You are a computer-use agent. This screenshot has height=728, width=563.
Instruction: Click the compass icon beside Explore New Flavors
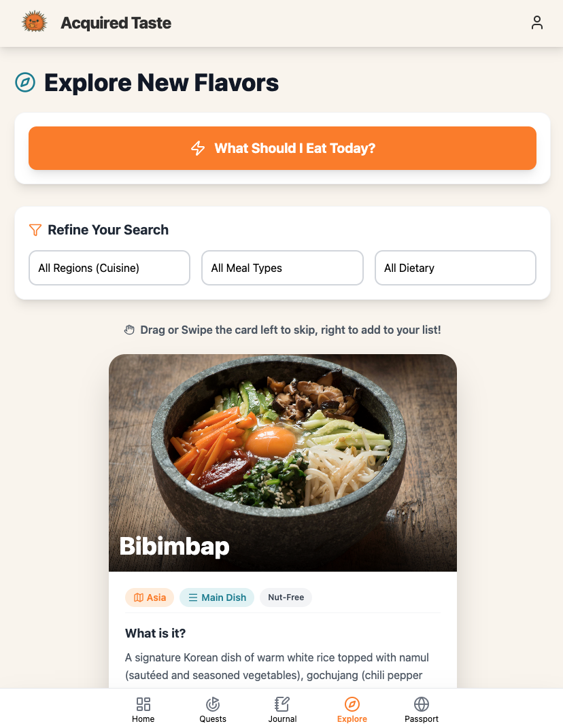24,82
